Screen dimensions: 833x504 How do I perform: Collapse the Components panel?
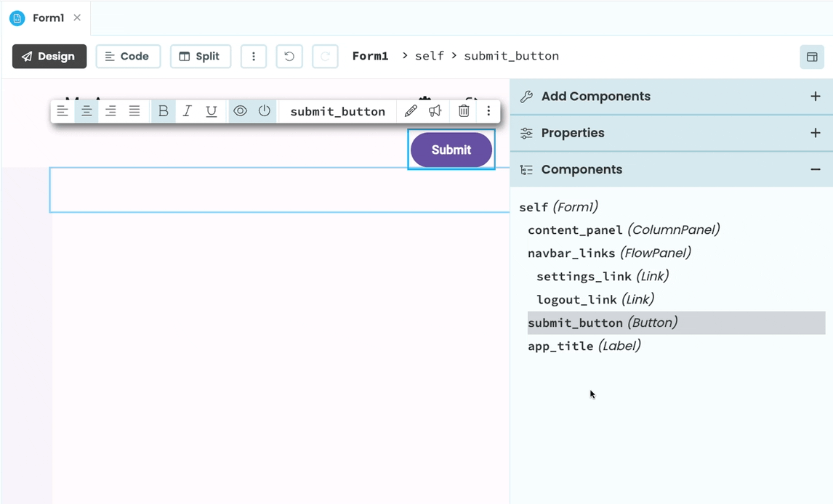[x=816, y=169]
